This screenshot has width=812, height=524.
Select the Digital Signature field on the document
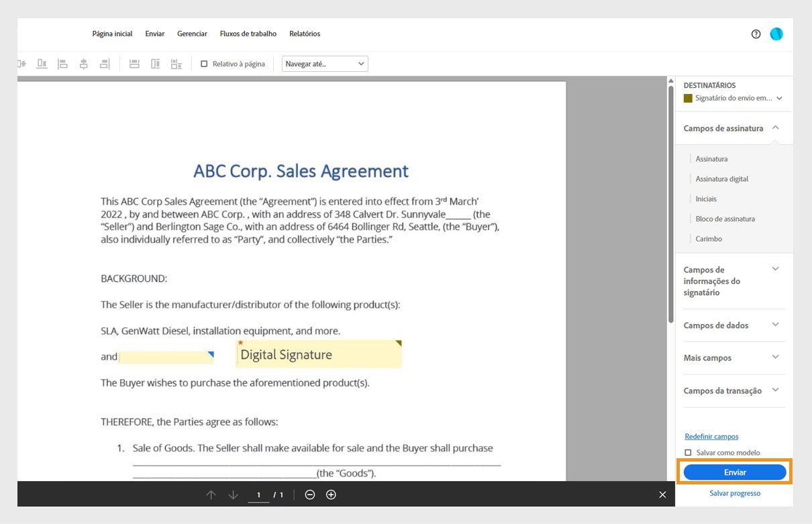(x=318, y=354)
